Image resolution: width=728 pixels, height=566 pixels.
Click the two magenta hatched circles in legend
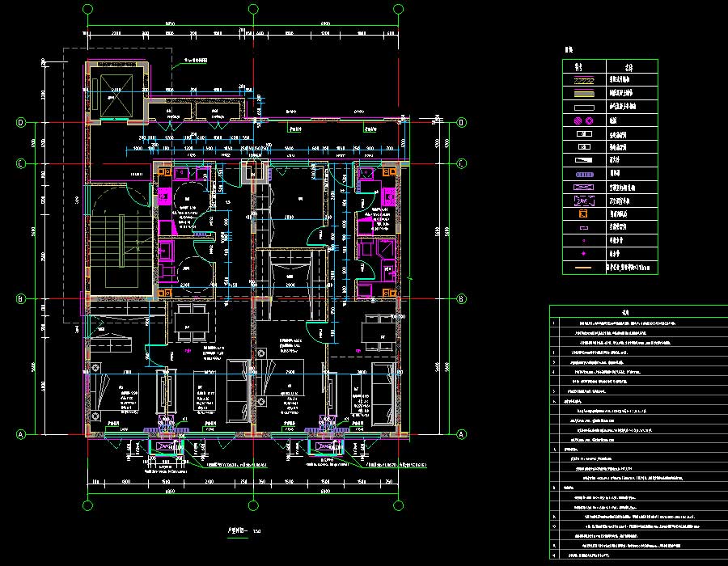(584, 120)
